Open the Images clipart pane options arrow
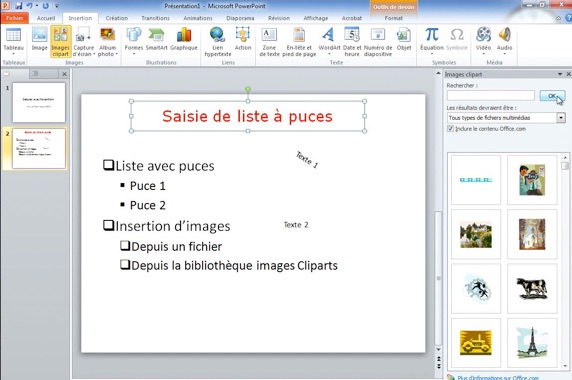Image resolution: width=572 pixels, height=380 pixels. tap(560, 74)
